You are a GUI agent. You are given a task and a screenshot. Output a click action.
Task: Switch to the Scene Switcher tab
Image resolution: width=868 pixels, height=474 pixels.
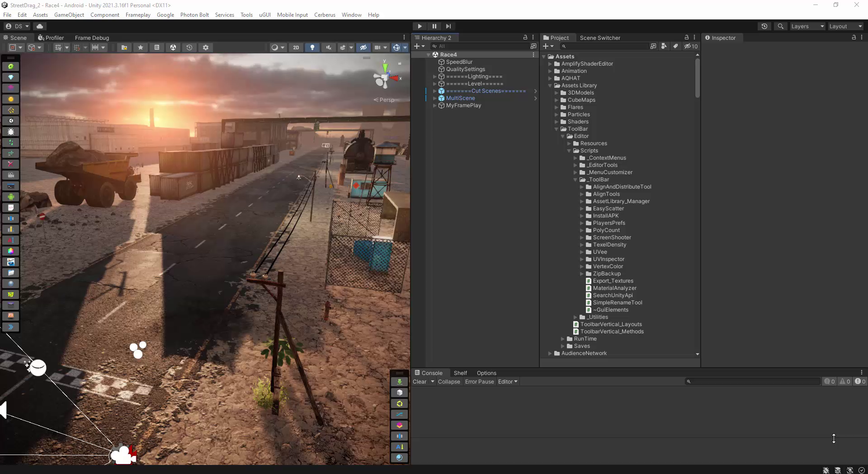(x=600, y=38)
